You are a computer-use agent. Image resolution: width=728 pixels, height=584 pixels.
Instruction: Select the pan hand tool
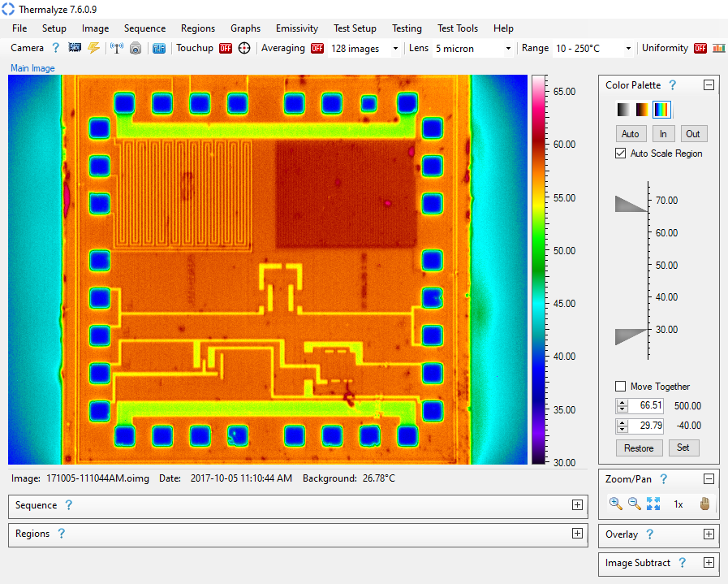point(704,504)
